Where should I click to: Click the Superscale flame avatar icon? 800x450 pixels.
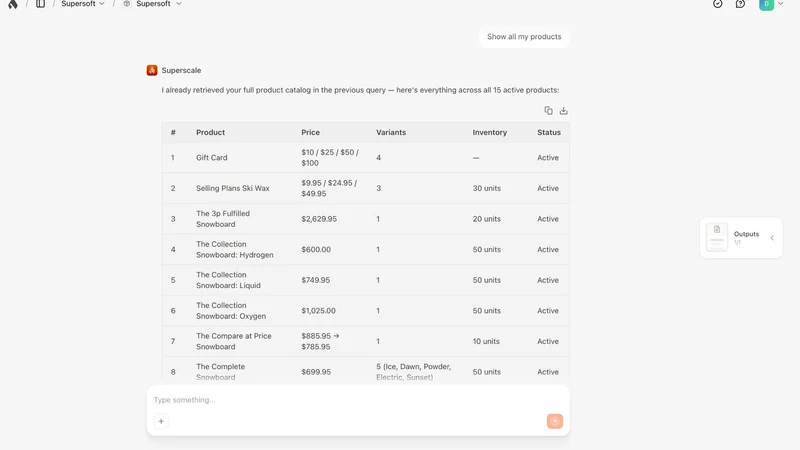152,70
